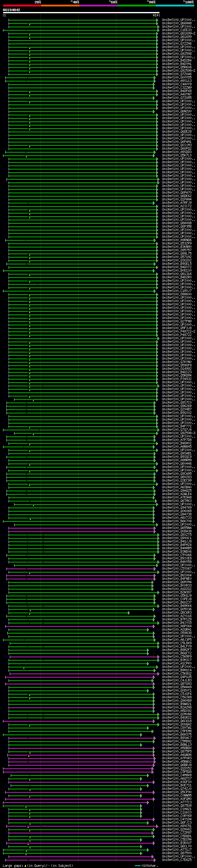Open hit UniRef100_A8PS64
197x868 pixels.
click(177, 626)
